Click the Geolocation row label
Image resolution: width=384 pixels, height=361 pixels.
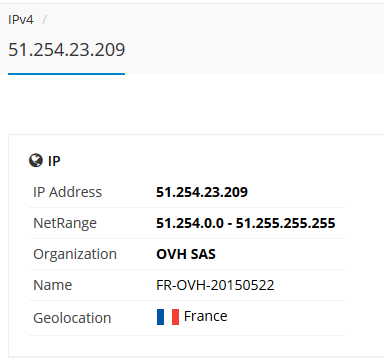pos(72,318)
